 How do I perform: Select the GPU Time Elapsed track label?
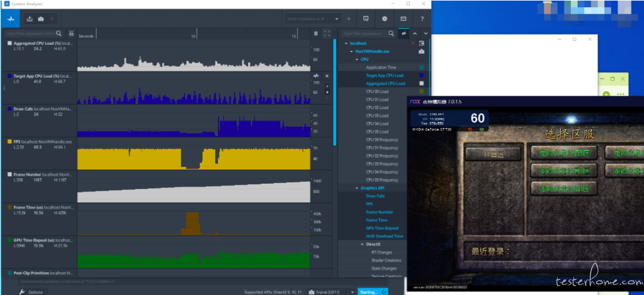coord(43,240)
